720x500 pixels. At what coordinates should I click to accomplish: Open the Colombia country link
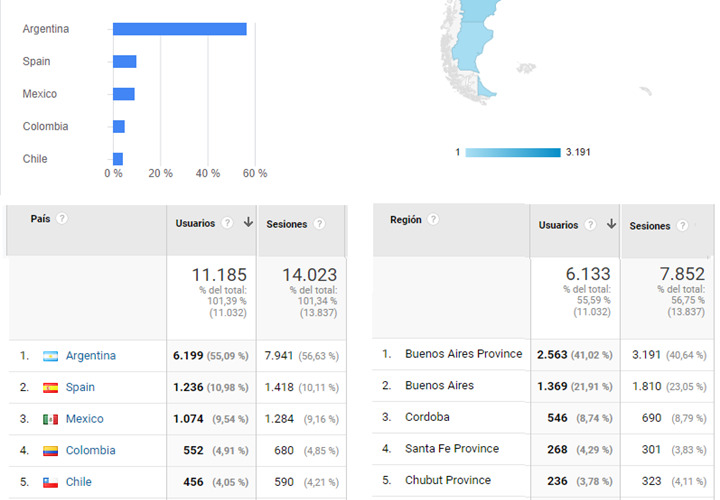[90, 450]
